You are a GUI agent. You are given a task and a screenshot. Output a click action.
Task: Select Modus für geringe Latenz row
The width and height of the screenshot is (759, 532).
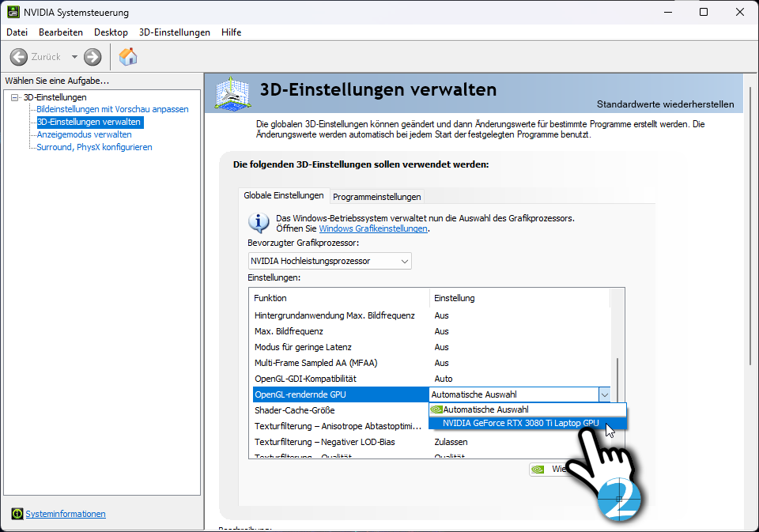click(432, 347)
